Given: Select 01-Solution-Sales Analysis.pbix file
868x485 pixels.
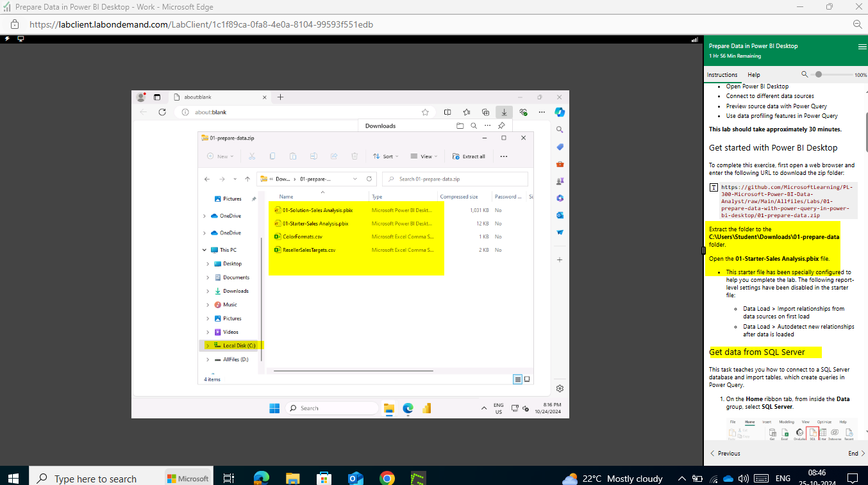Looking at the screenshot, I should coord(317,210).
